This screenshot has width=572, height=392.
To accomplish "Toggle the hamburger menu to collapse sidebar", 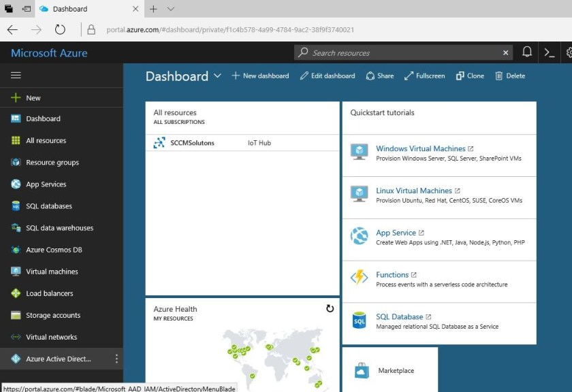I will coord(16,75).
